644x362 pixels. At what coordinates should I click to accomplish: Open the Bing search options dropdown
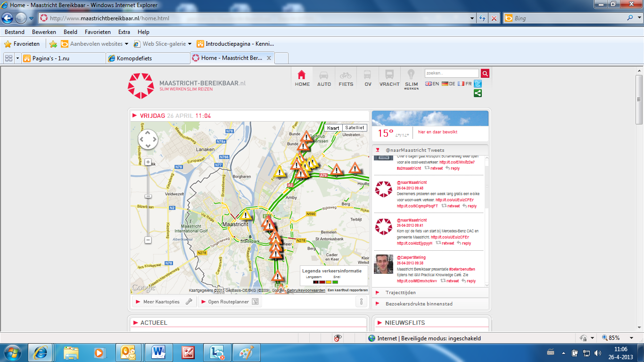point(639,18)
